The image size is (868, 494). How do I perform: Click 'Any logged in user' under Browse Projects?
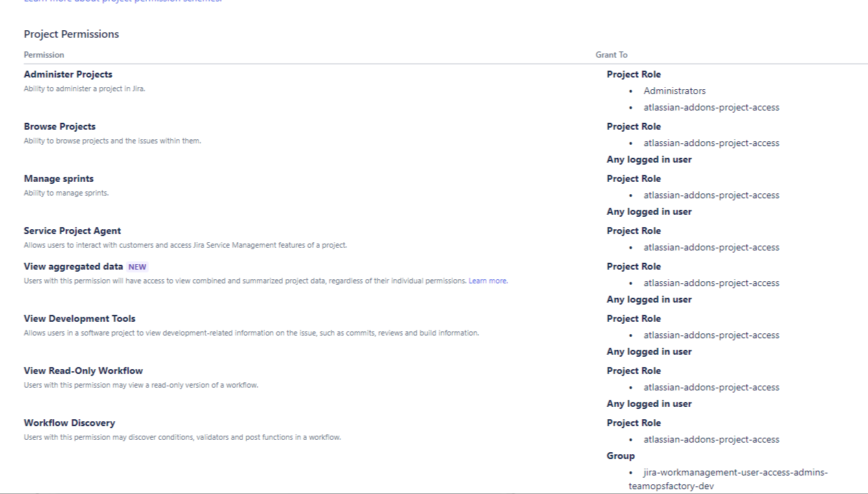click(x=649, y=159)
